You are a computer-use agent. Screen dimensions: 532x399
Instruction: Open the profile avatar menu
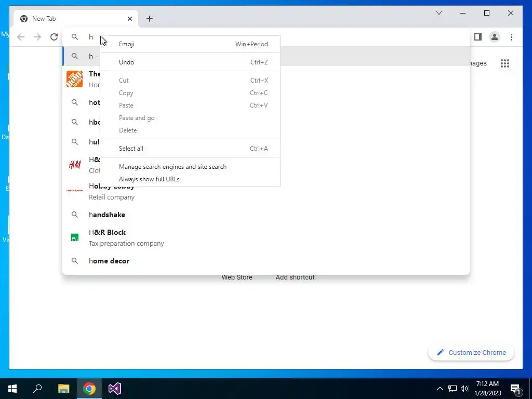(x=495, y=37)
